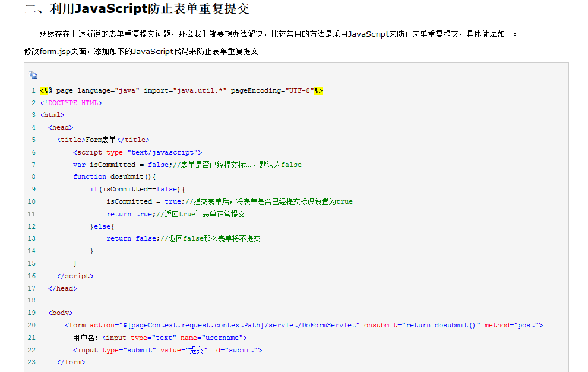The height and width of the screenshot is (372, 588).
Task: Click the closing '</form>' tag line
Action: tap(71, 362)
